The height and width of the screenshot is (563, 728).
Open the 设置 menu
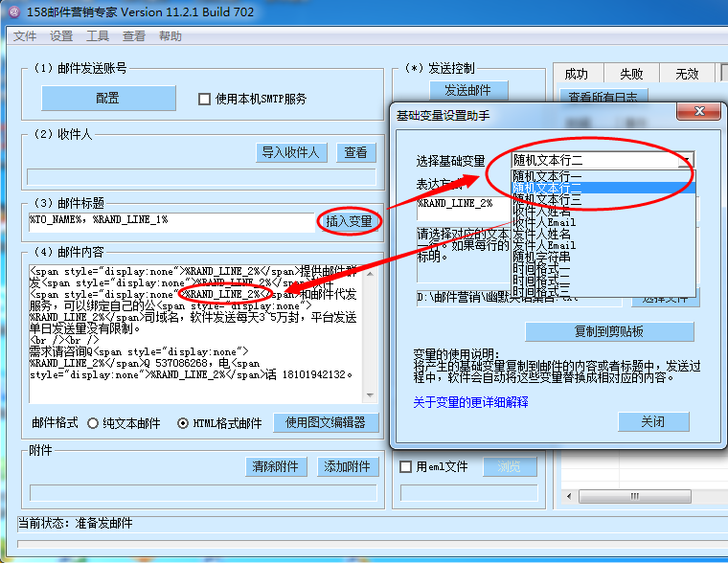point(61,36)
